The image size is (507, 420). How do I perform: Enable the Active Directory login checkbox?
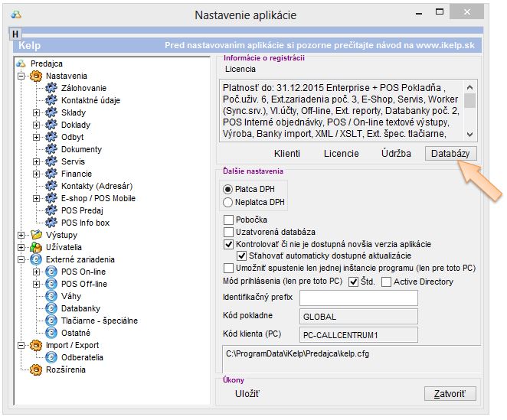(387, 282)
